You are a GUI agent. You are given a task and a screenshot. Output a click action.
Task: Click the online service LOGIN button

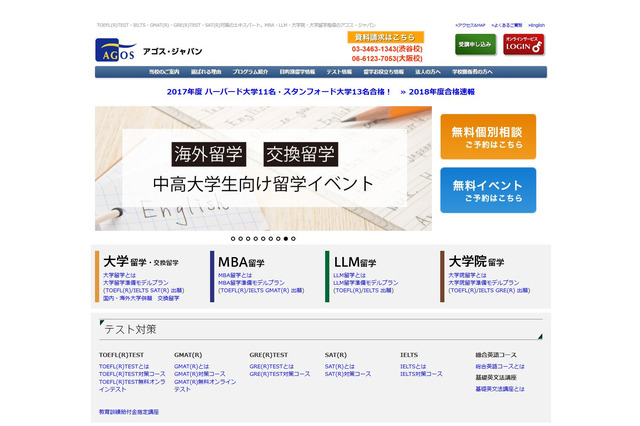(x=524, y=44)
